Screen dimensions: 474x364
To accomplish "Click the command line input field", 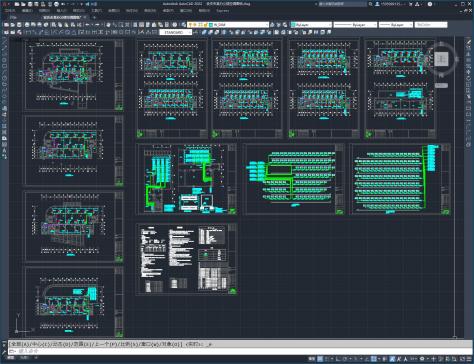I will click(x=233, y=351).
